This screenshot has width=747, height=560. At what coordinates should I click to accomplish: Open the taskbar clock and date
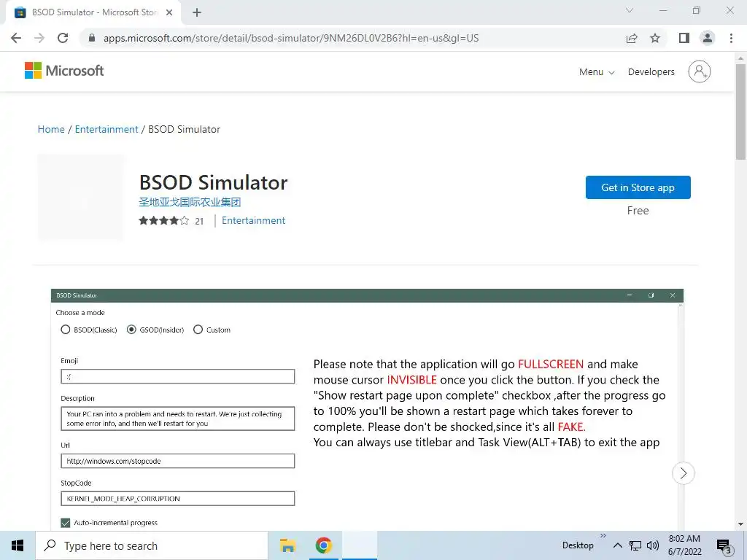click(x=684, y=545)
